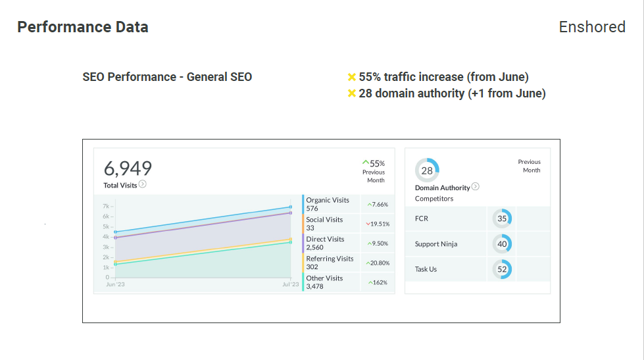Click the Enshored brand name
This screenshot has width=644, height=360.
pyautogui.click(x=592, y=27)
